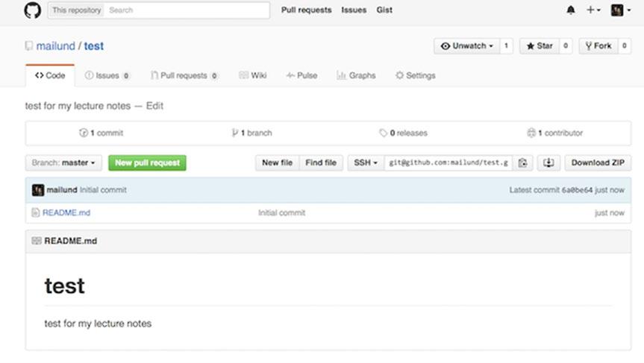Open the README.md file link

66,212
